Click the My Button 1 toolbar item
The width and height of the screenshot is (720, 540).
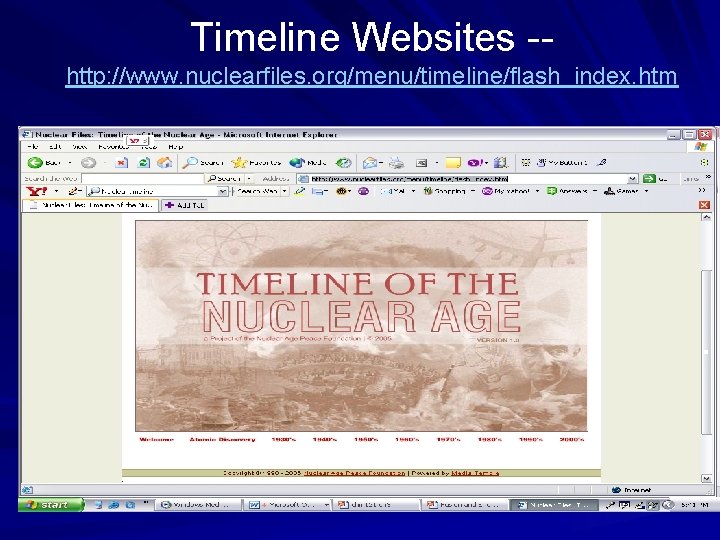(x=562, y=163)
